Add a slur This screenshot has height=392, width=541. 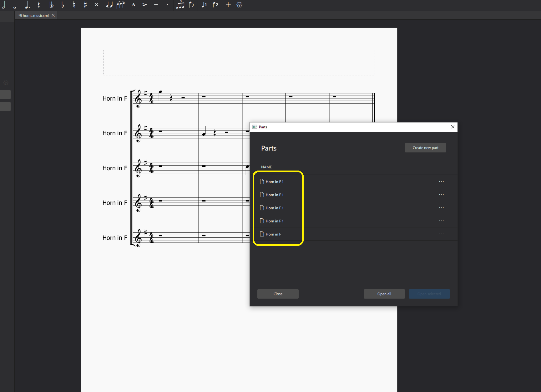[x=120, y=5]
